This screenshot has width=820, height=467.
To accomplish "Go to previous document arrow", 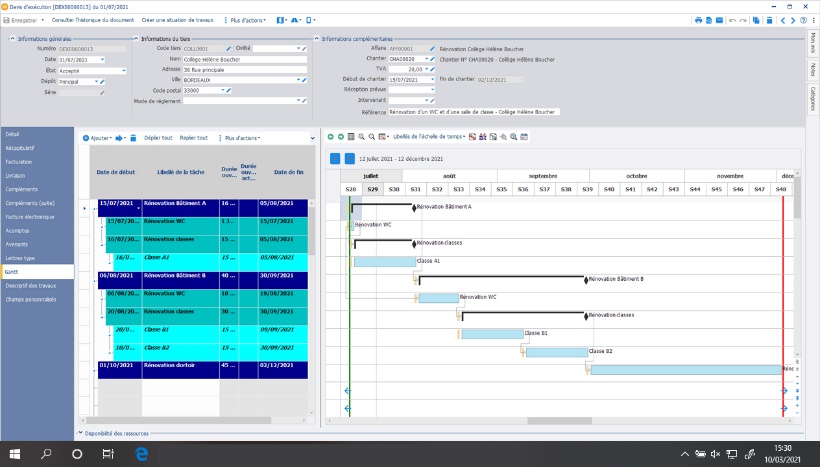I will 783,20.
